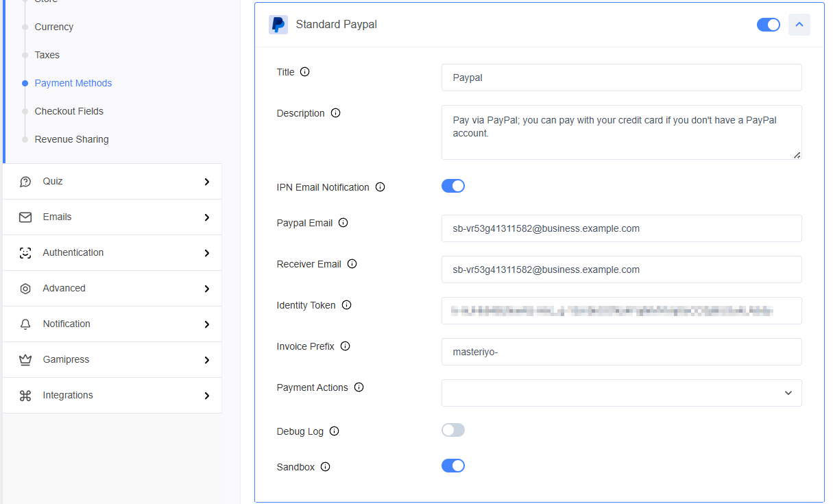The height and width of the screenshot is (504, 833).
Task: Expand the Notification section chevron
Action: 206,324
